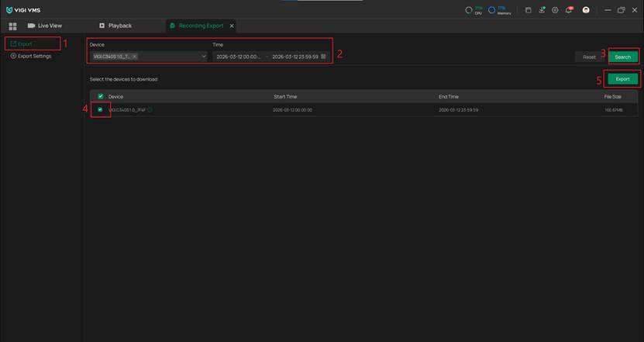This screenshot has height=342, width=644.
Task: Uncheck the VIGI C340S device row checkbox
Action: pyautogui.click(x=100, y=110)
